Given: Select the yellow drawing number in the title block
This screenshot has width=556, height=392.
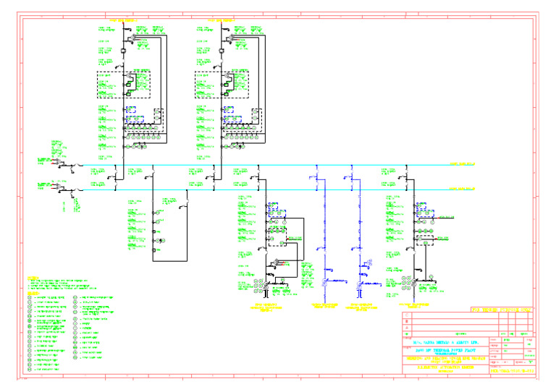Looking at the screenshot, I should (x=512, y=371).
